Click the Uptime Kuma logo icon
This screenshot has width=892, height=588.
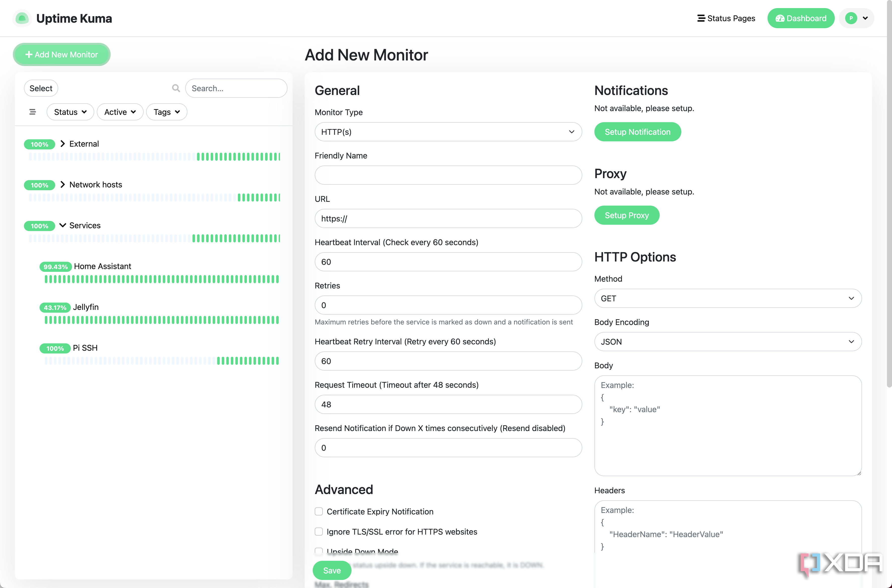point(22,18)
